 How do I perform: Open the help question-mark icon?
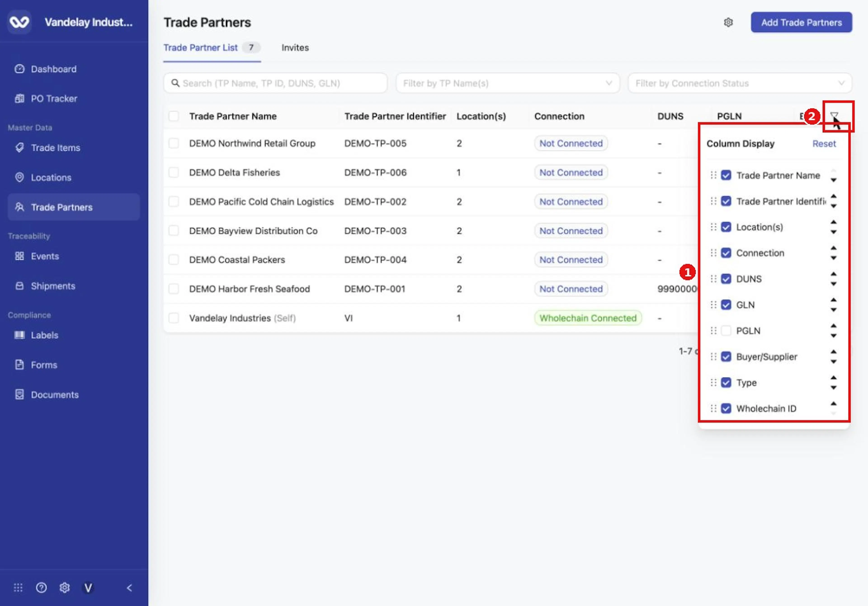tap(41, 587)
